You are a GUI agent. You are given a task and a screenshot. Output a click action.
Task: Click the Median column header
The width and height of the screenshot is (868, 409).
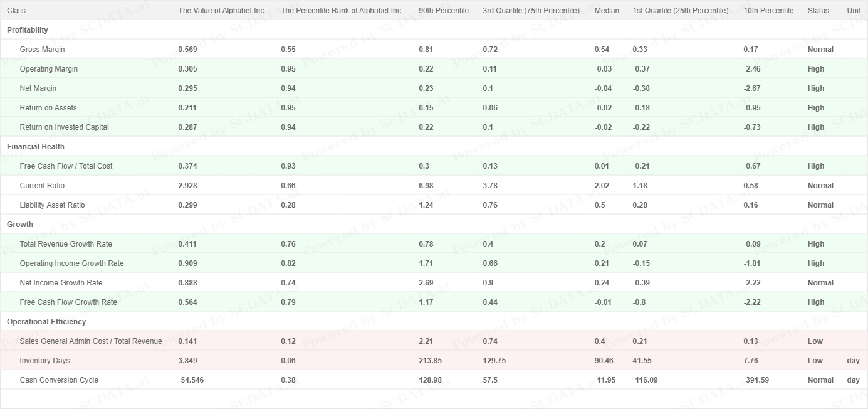(x=606, y=11)
